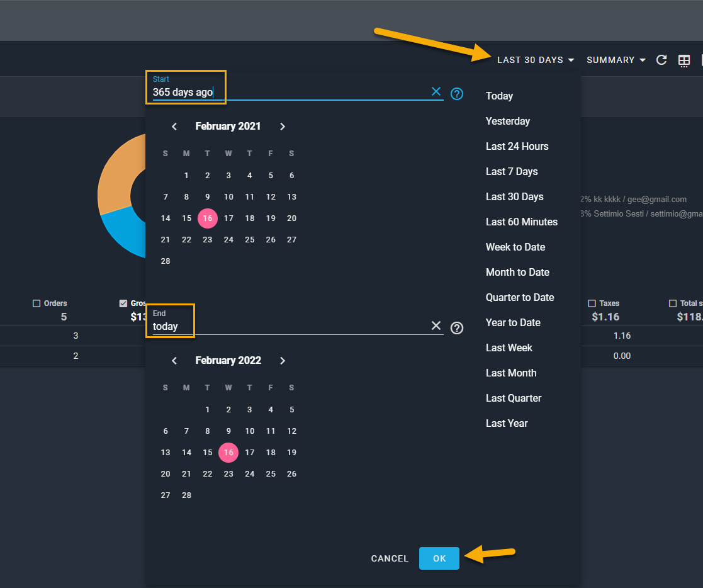Clear the Start date field with X

point(436,92)
